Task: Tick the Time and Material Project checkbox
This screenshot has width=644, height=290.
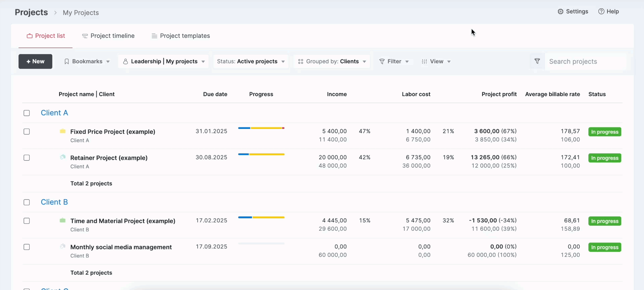Action: [27, 221]
